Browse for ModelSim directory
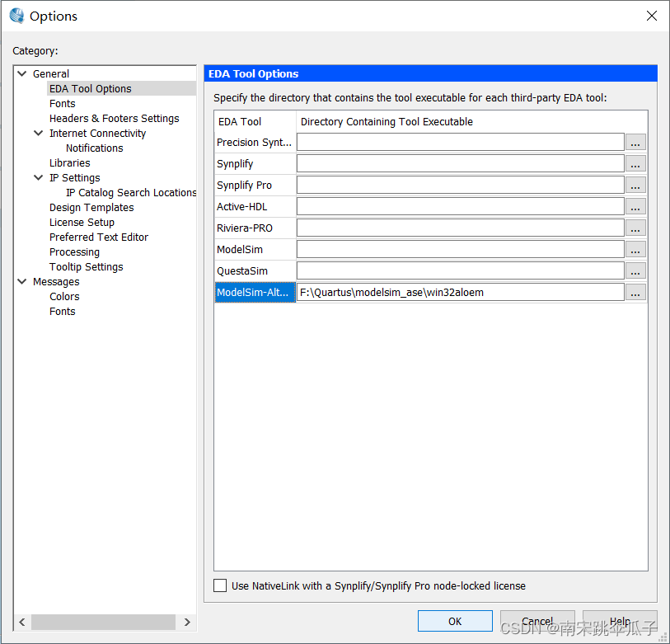 click(x=635, y=249)
